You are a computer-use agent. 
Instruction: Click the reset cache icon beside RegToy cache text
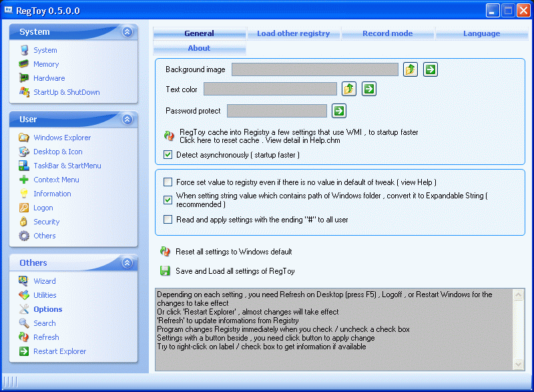click(169, 136)
